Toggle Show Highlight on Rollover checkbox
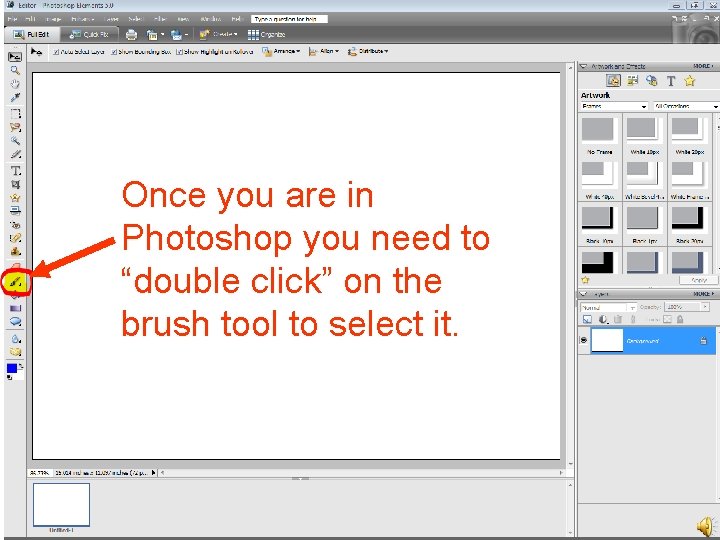The width and height of the screenshot is (720, 540). pos(180,52)
